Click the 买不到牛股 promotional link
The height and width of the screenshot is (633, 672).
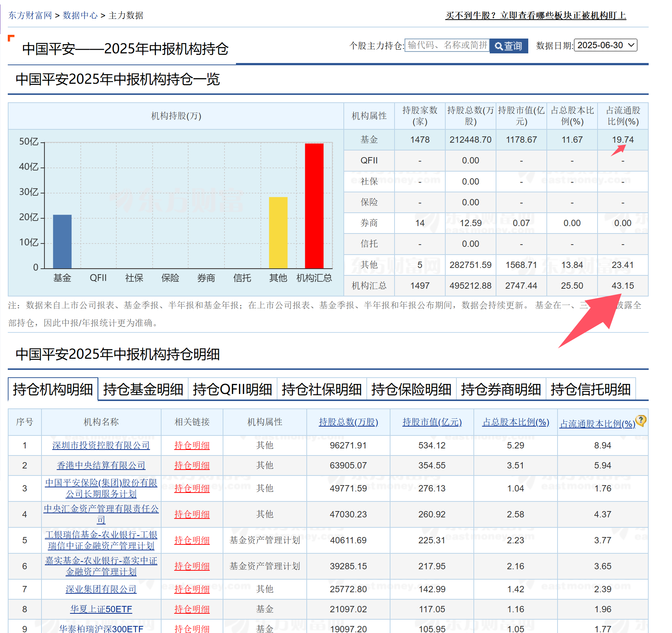(x=536, y=15)
